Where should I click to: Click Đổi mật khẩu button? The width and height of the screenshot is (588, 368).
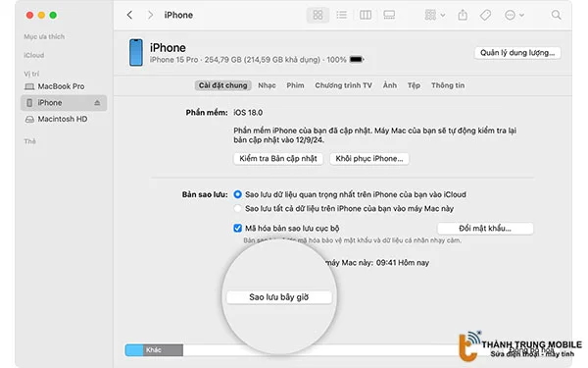click(x=485, y=229)
